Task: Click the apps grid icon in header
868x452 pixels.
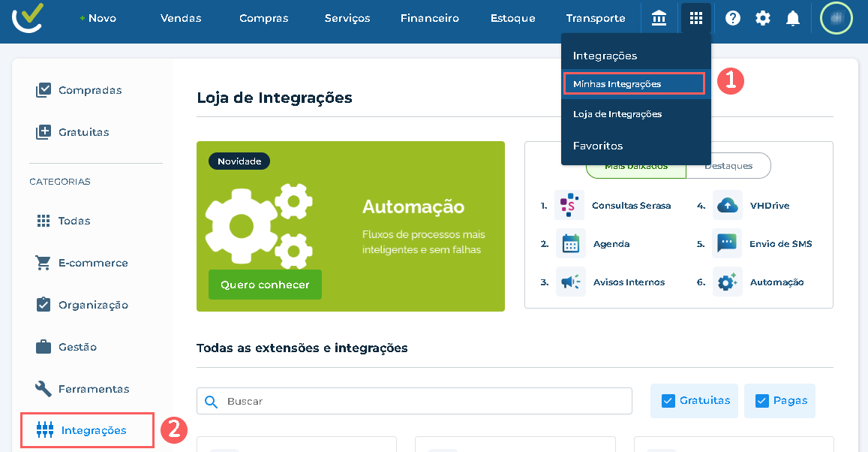Action: [696, 18]
